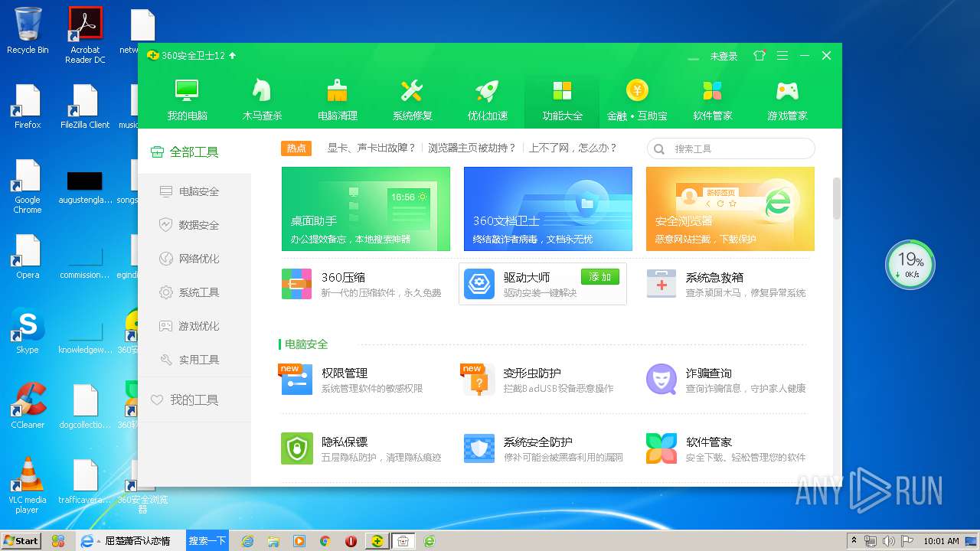Image resolution: width=980 pixels, height=551 pixels.
Task: Open the 显卡、声卡出故障？ hot link
Action: click(372, 148)
